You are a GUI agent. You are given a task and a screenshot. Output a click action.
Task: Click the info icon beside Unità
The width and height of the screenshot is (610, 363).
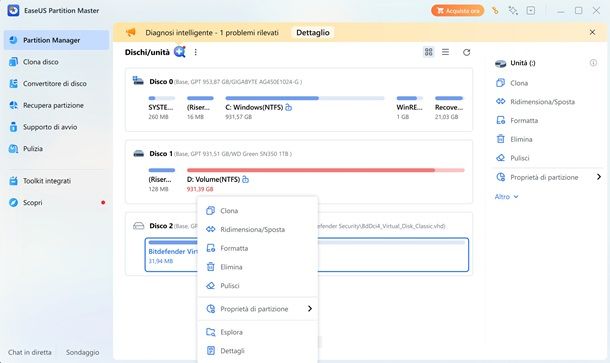[x=593, y=63]
